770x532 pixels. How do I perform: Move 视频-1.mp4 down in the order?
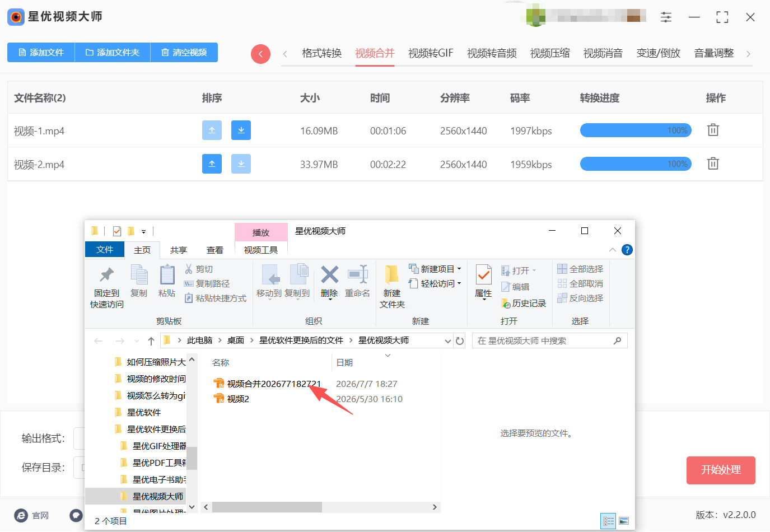(241, 130)
